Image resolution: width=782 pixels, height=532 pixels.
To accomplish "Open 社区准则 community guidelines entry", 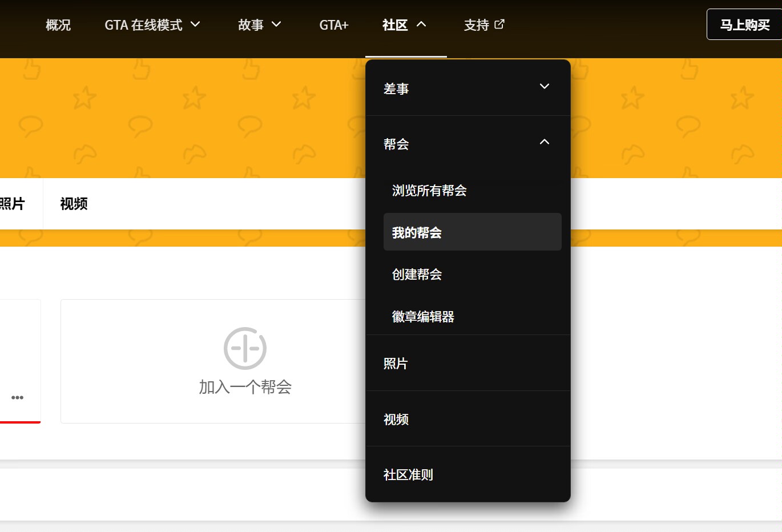I will [x=468, y=474].
